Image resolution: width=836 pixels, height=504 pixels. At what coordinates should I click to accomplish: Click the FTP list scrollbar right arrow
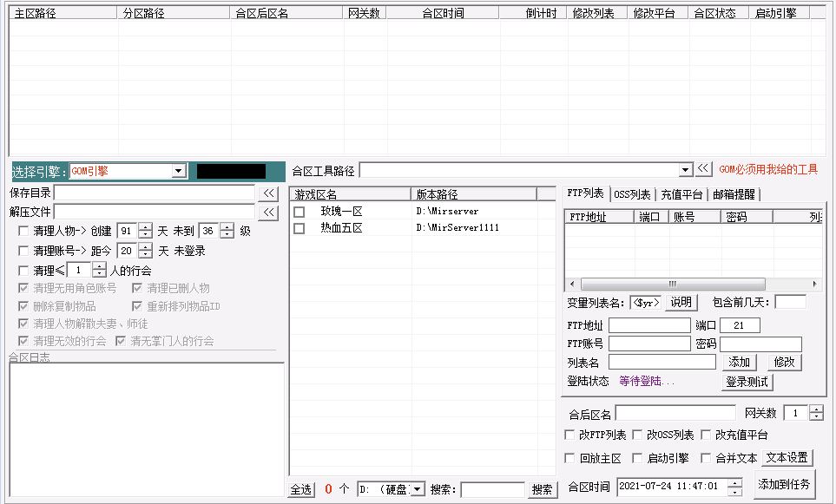coord(814,284)
